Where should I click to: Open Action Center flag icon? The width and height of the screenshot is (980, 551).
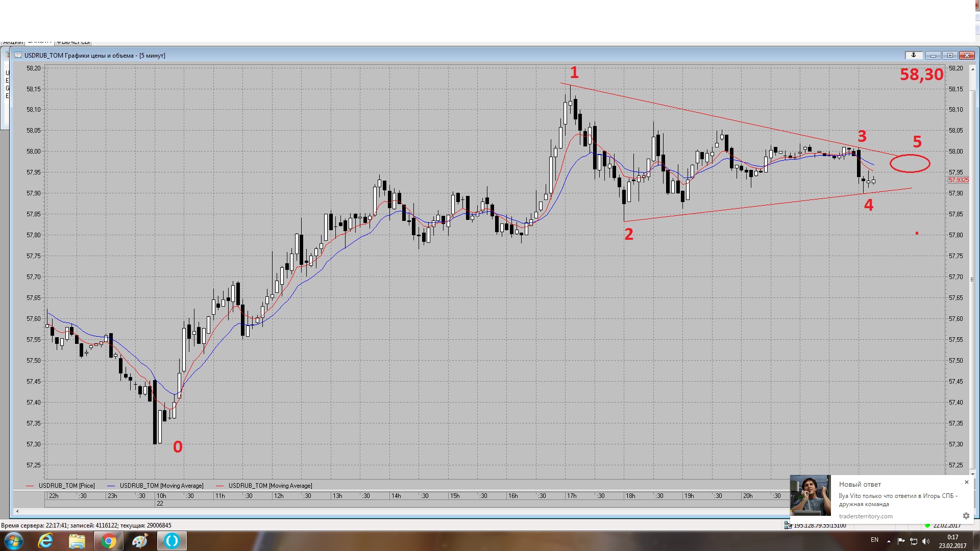901,541
